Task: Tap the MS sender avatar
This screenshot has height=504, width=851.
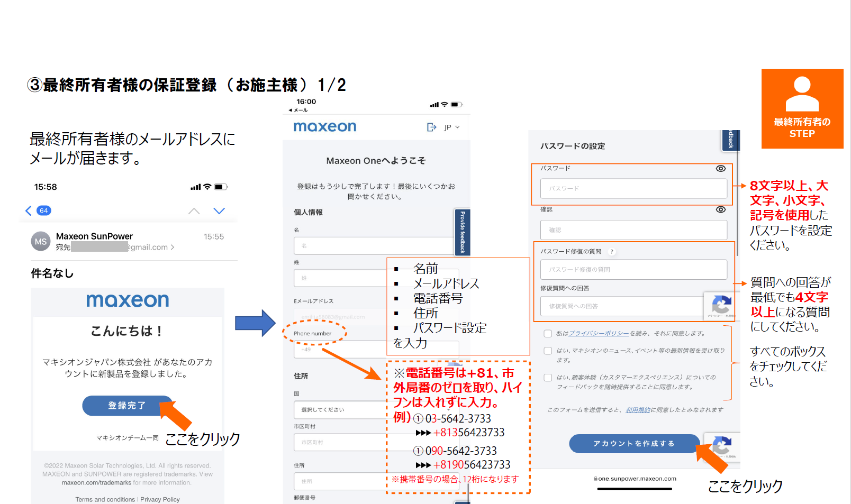Action: click(x=41, y=242)
